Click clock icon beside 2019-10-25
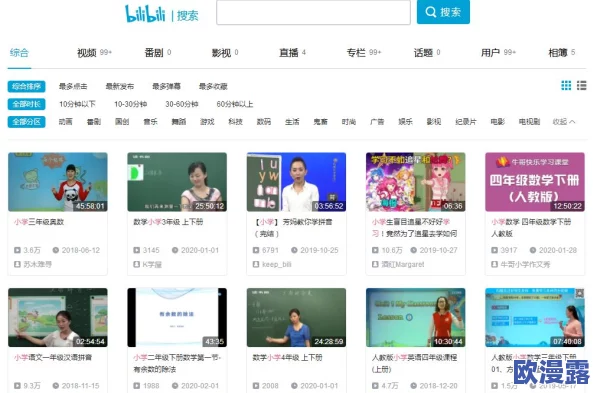The height and width of the screenshot is (393, 594). (294, 250)
